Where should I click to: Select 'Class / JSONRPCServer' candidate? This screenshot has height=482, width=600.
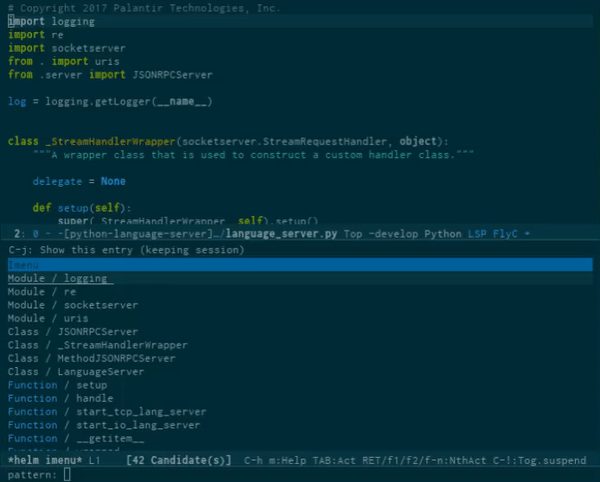pyautogui.click(x=73, y=332)
